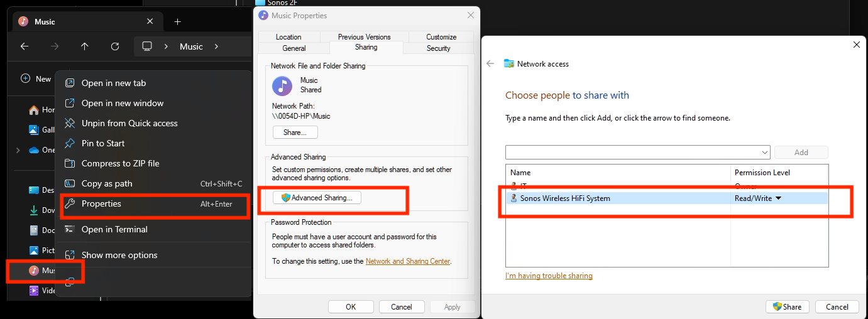
Task: Click the Share... button in Music Properties
Action: [295, 132]
